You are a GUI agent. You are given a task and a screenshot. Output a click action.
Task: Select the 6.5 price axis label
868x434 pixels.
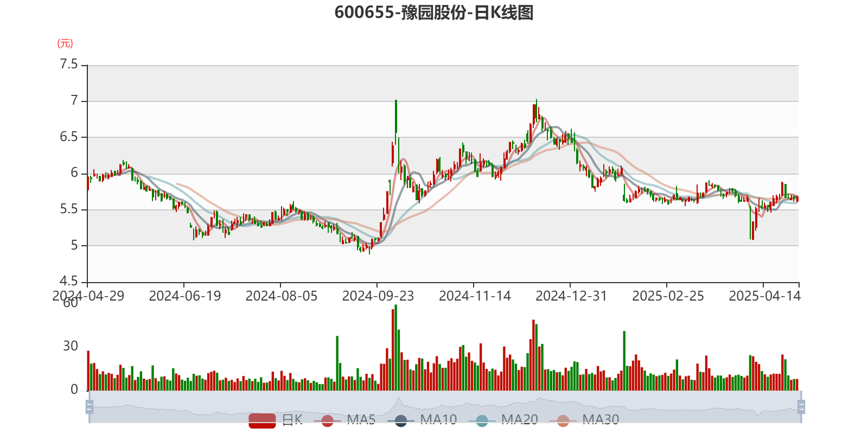pyautogui.click(x=69, y=137)
